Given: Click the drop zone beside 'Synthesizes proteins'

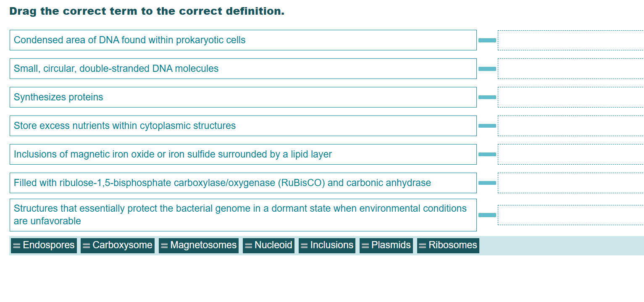Looking at the screenshot, I should pos(569,97).
